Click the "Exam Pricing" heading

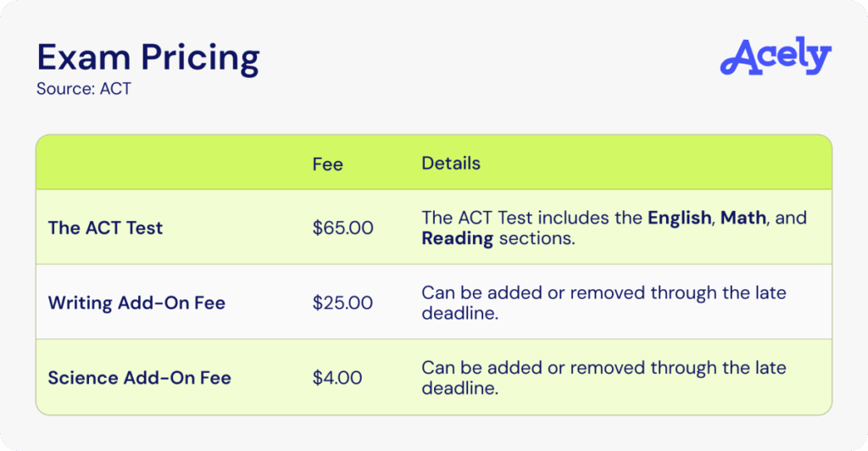click(147, 57)
